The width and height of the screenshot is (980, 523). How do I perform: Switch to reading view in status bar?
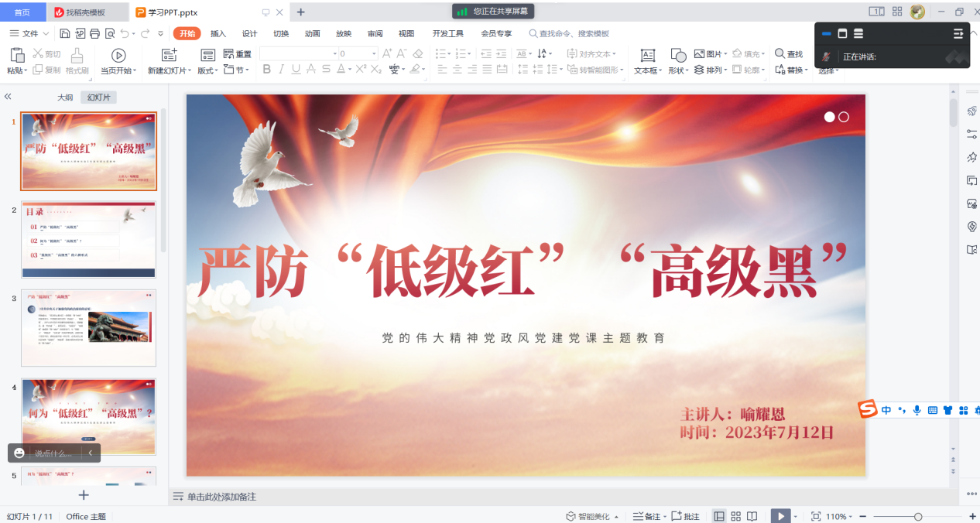click(x=752, y=516)
